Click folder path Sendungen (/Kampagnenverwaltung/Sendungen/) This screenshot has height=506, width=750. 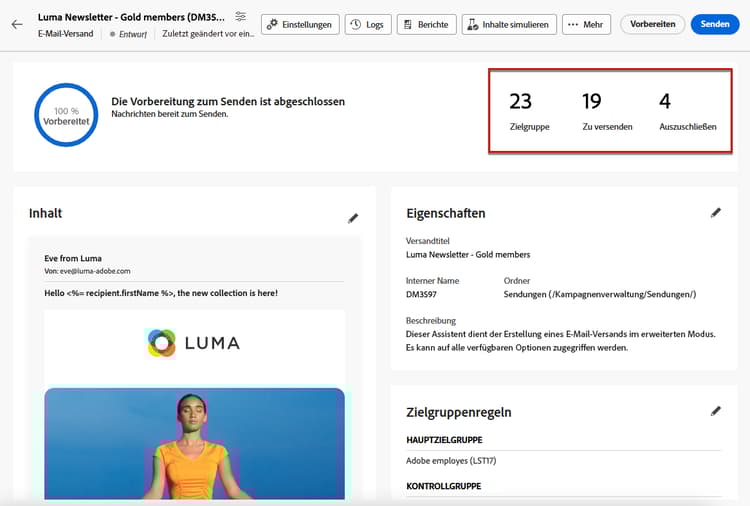[600, 294]
